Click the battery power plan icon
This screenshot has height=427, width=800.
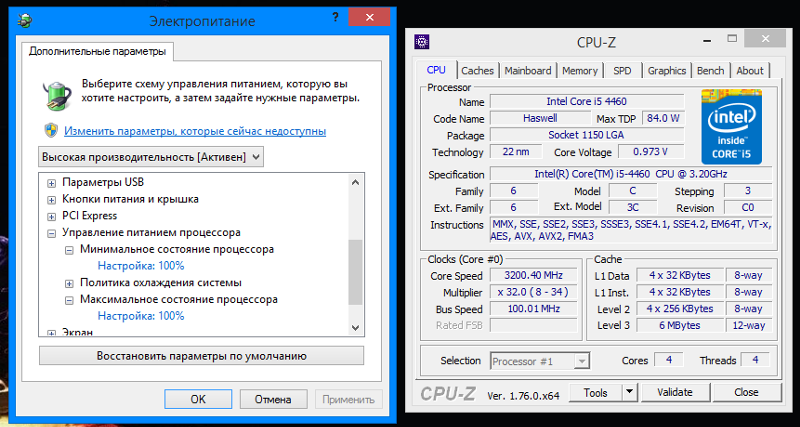tap(55, 95)
